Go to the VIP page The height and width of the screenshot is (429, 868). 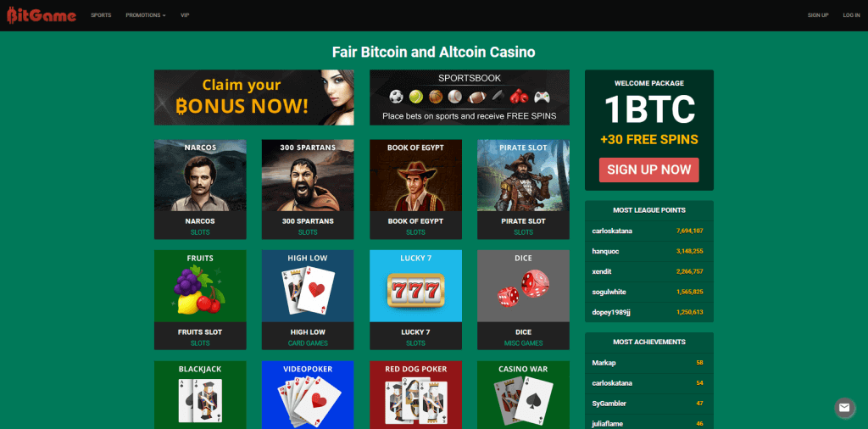(185, 15)
